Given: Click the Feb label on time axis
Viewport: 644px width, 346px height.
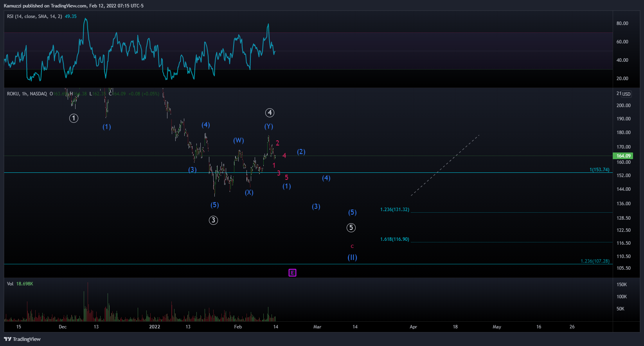Looking at the screenshot, I should 238,327.
